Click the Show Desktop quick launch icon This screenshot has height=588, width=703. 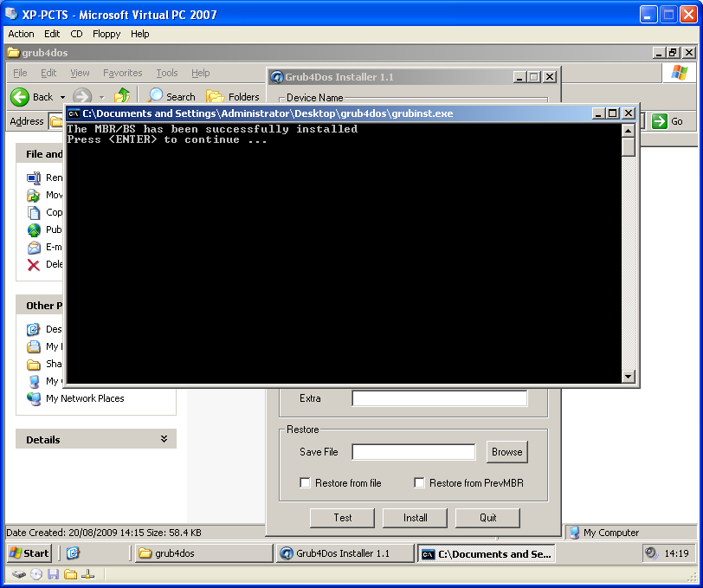click(73, 553)
